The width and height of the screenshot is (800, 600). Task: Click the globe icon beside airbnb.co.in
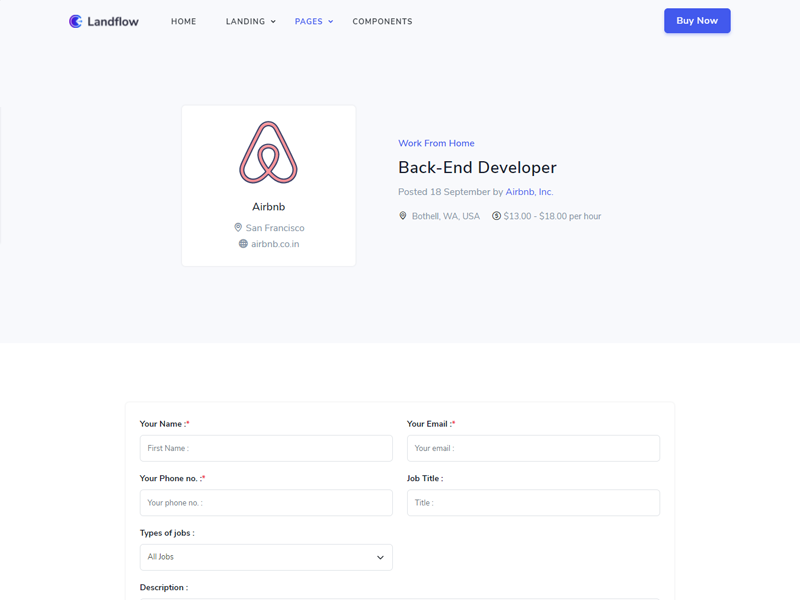(243, 244)
